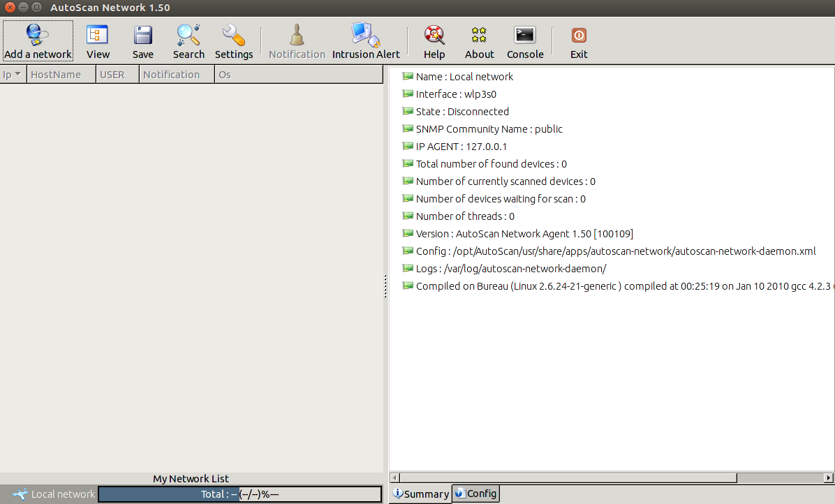835x504 pixels.
Task: Click the icon beside SNMP Community Name
Action: click(x=408, y=129)
